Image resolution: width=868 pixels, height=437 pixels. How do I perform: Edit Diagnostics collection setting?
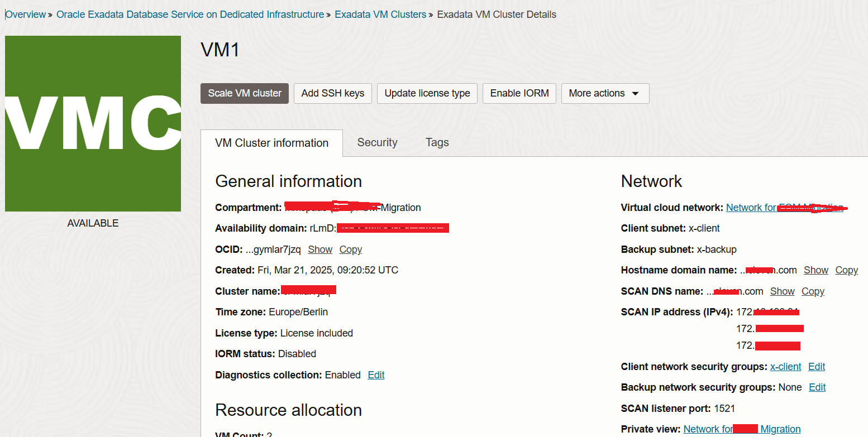376,375
